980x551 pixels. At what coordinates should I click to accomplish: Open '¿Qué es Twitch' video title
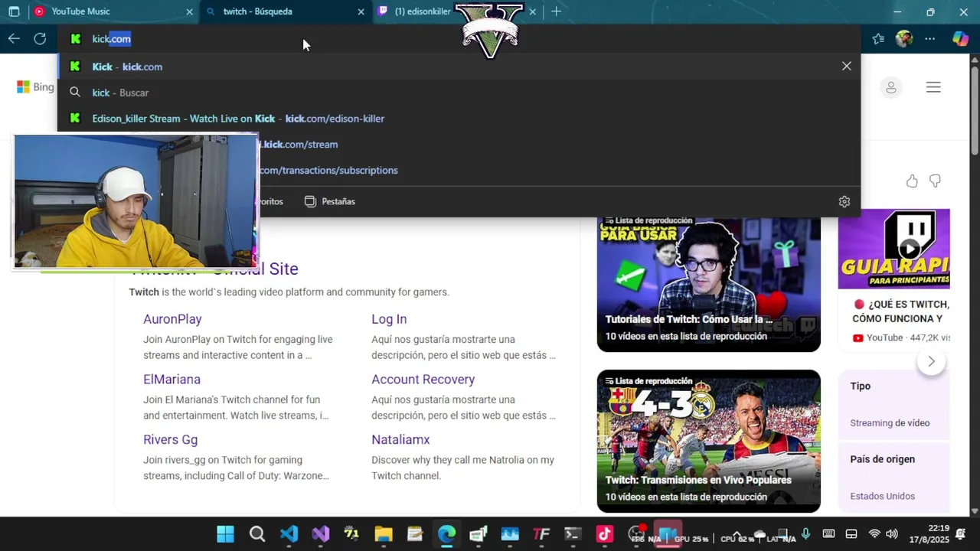[900, 311]
